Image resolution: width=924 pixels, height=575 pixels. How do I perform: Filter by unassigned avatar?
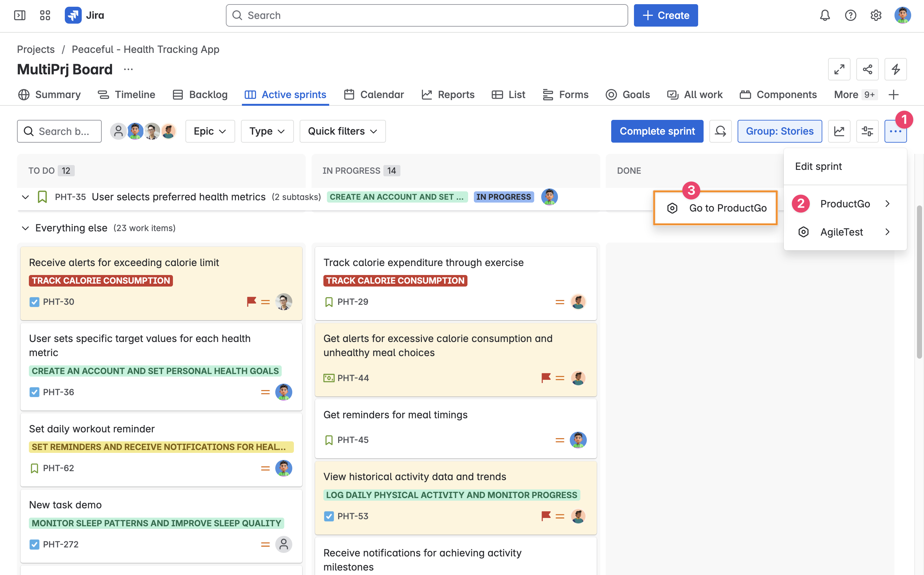(x=118, y=131)
